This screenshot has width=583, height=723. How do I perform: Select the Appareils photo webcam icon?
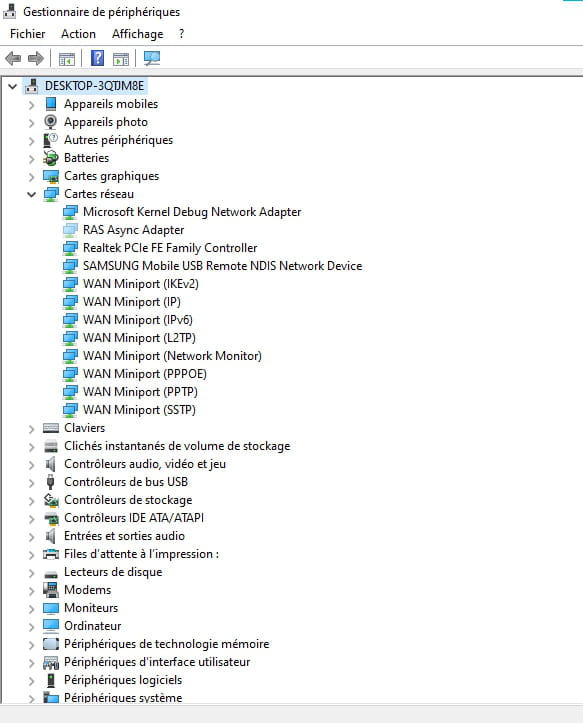click(50, 122)
